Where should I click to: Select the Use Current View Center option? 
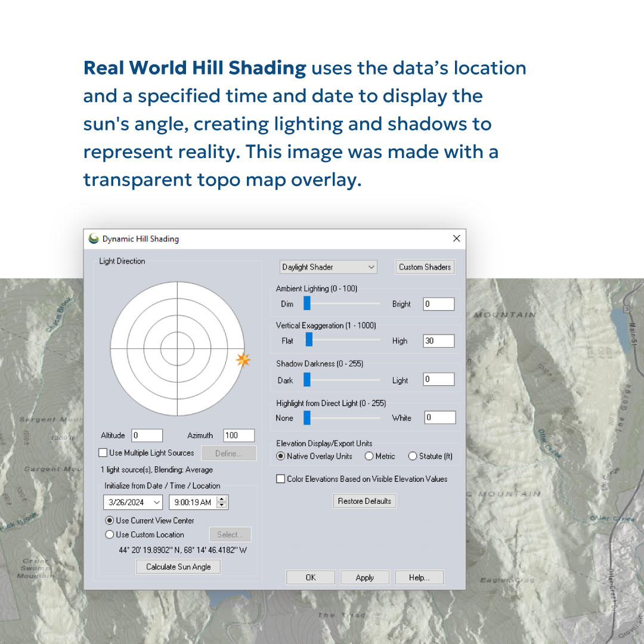109,521
